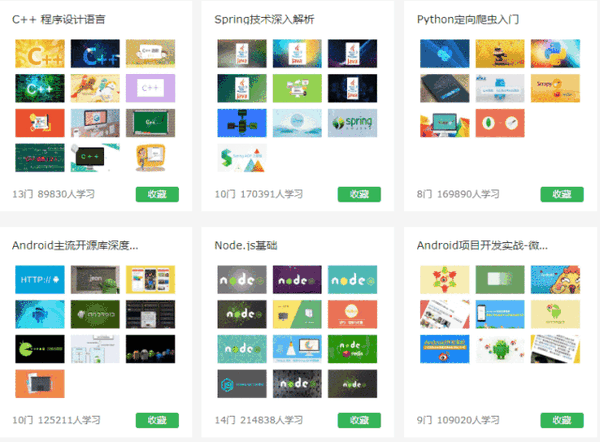Open the Android主流开源库深度 course title
The height and width of the screenshot is (442, 600).
[x=75, y=245]
